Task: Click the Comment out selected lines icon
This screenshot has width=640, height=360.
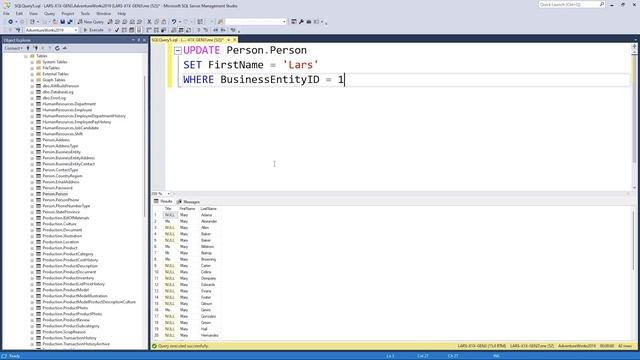Action: point(198,30)
